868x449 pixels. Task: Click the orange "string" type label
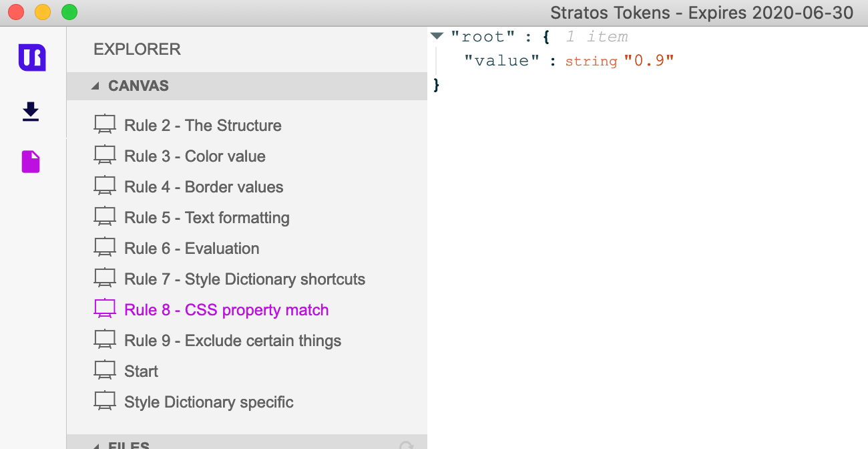pos(592,61)
